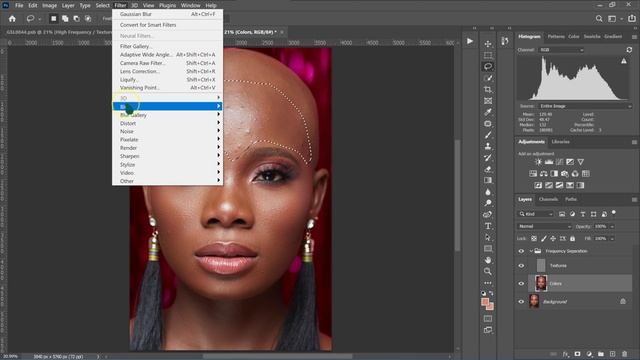Select the Hand tool
Screen dimensions: 640x360
click(x=488, y=260)
